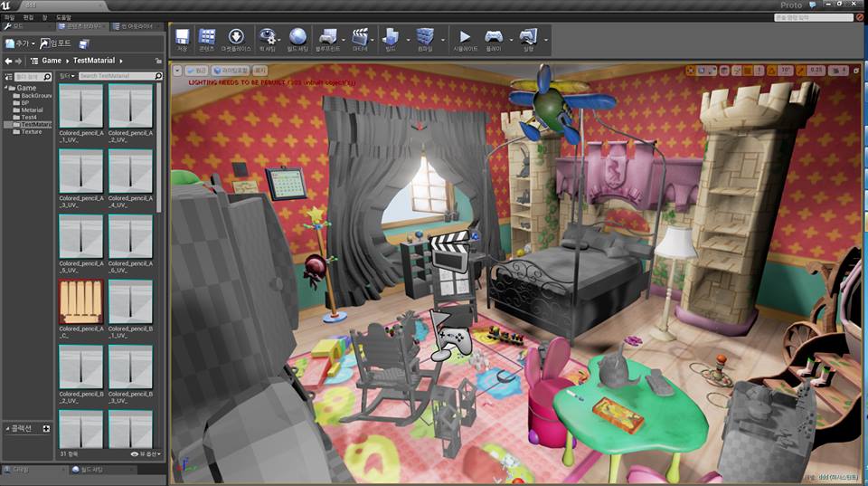Open camera speed setting in viewport

click(x=838, y=71)
